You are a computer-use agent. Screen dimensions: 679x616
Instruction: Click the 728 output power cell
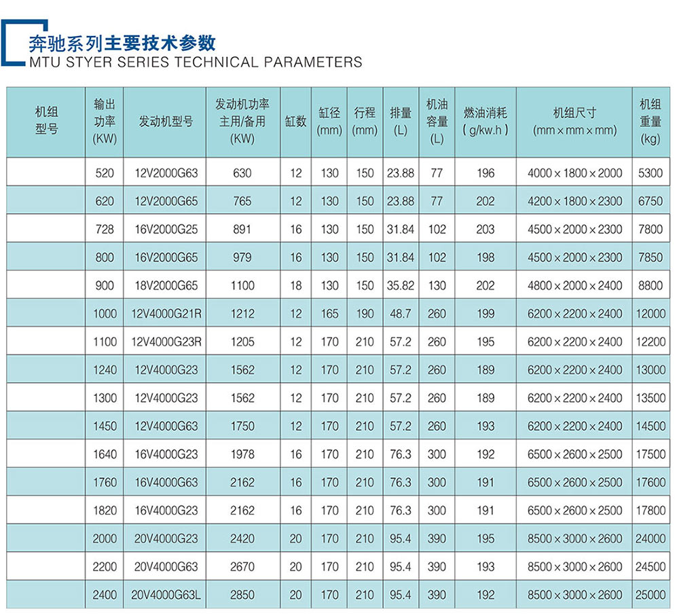click(x=105, y=229)
